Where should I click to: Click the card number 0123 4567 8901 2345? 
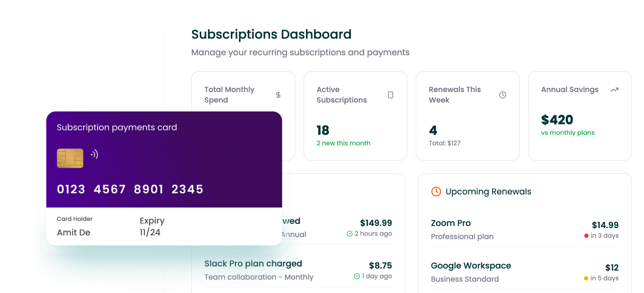pyautogui.click(x=130, y=189)
